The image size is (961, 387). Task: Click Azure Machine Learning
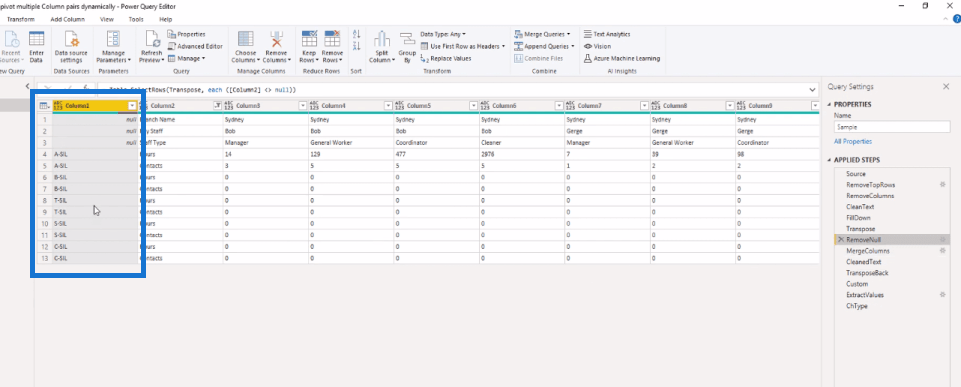(621, 58)
